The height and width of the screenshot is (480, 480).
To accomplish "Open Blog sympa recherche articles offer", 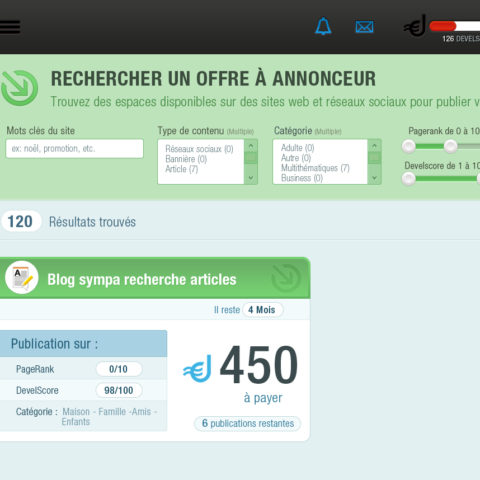I will click(142, 279).
